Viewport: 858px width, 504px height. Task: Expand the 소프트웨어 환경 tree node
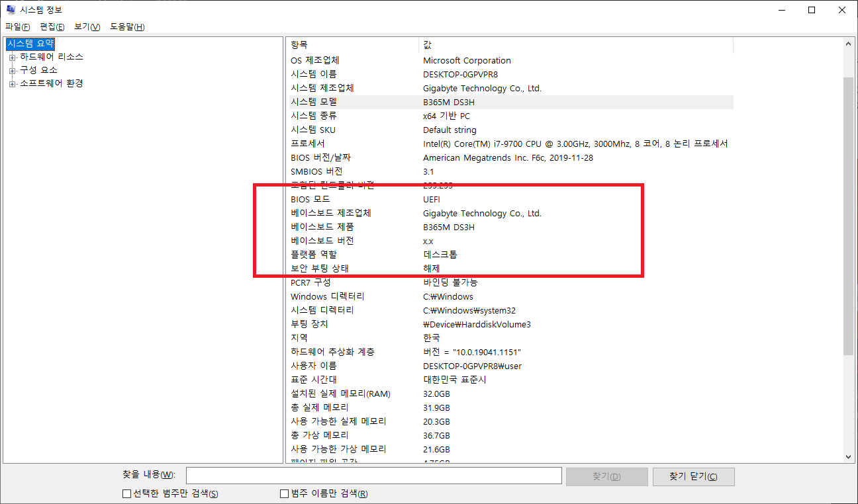point(12,84)
